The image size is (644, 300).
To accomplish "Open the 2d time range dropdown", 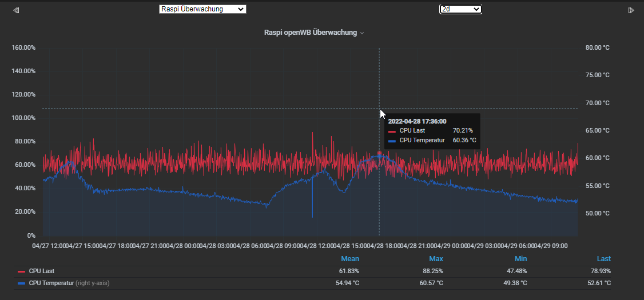I will tap(460, 9).
